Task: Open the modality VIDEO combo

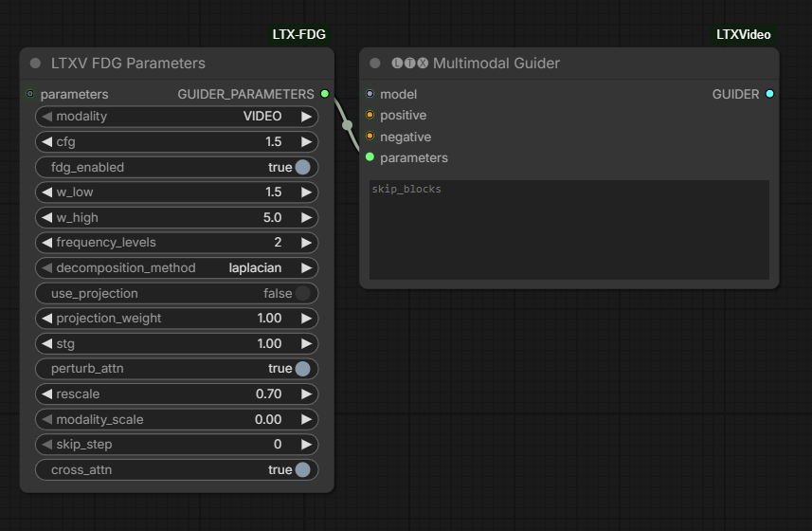Action: coord(176,117)
